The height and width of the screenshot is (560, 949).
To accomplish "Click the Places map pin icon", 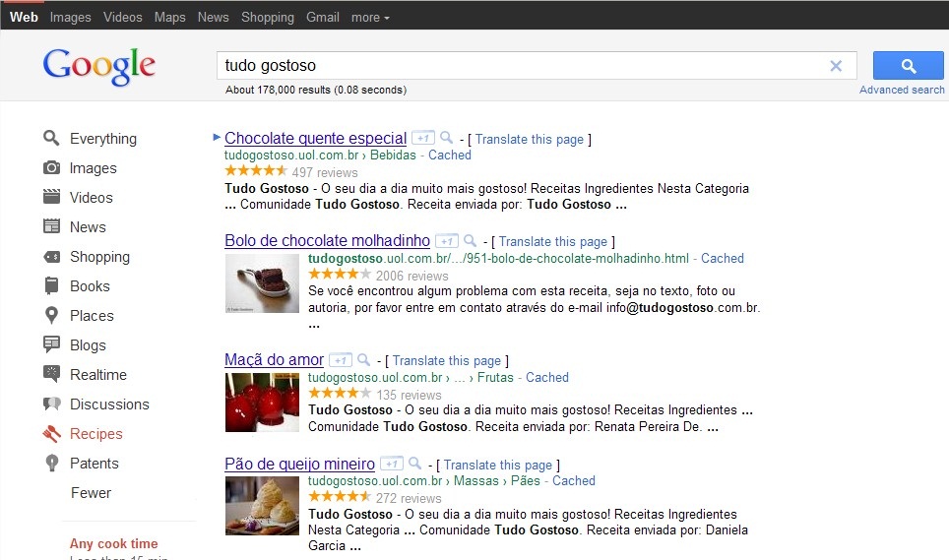I will pos(51,315).
